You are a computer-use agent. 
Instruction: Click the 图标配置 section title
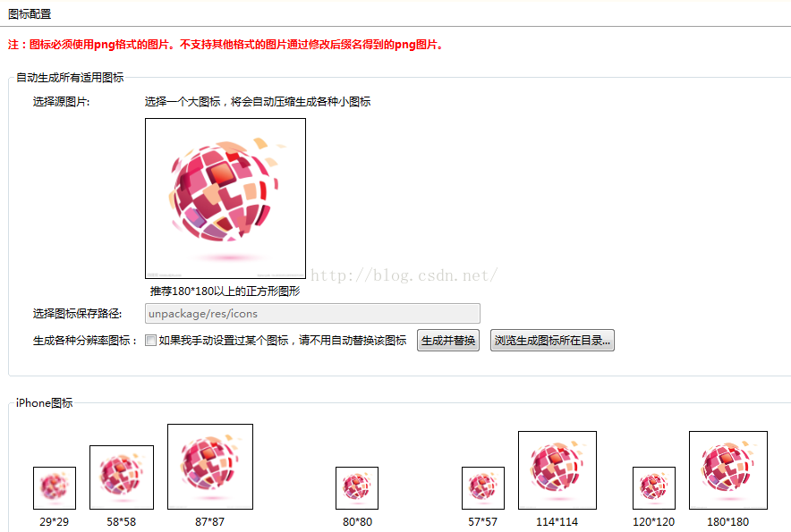click(30, 14)
